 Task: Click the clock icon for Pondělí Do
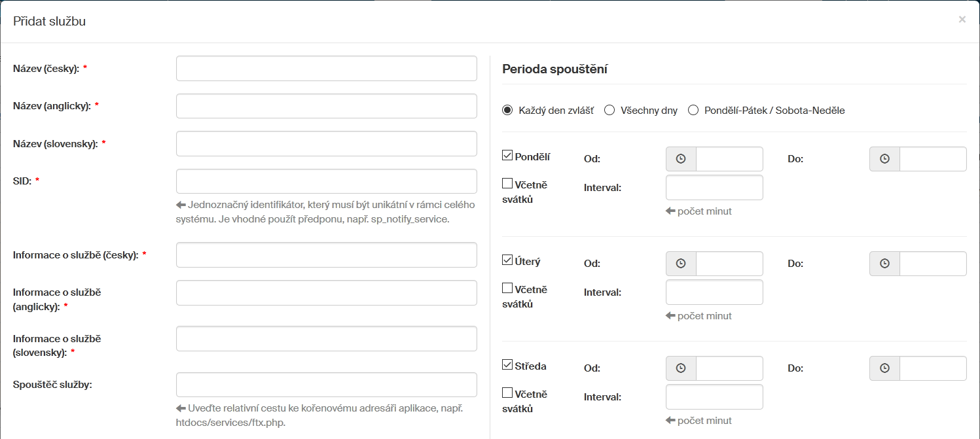click(884, 159)
